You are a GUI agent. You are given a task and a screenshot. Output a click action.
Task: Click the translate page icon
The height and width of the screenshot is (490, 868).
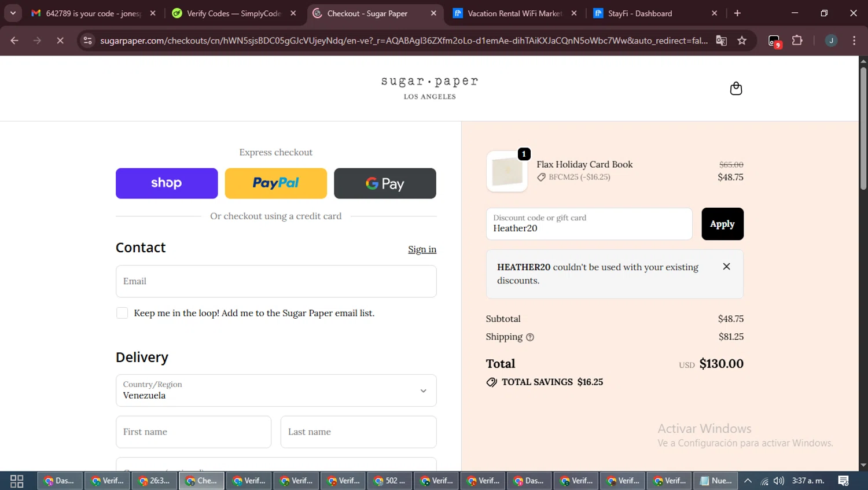721,40
